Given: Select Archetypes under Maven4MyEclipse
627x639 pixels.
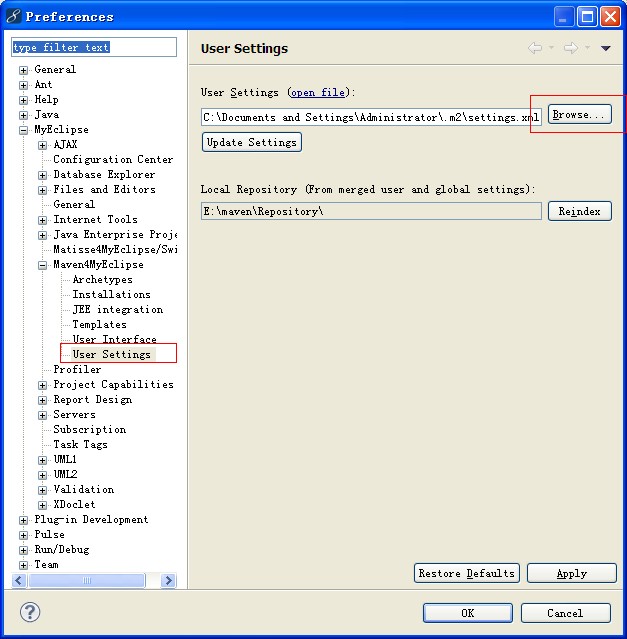Looking at the screenshot, I should (x=103, y=280).
